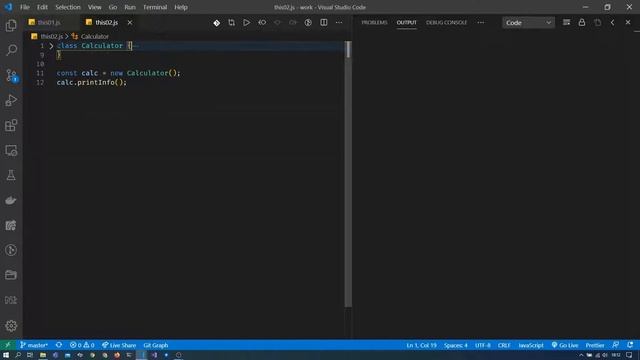This screenshot has width=640, height=360.
Task: Click the Run Code play button
Action: (x=247, y=22)
